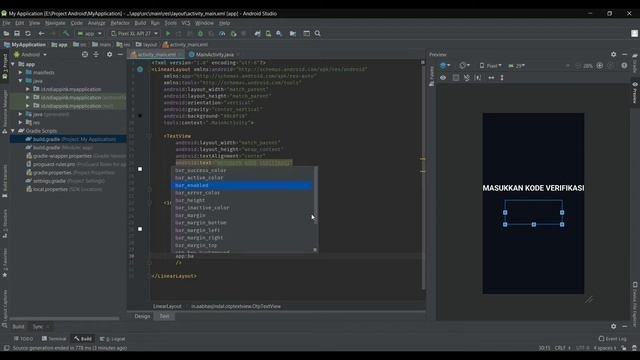Open the Pixel XL API 27 device dropdown

(x=135, y=33)
